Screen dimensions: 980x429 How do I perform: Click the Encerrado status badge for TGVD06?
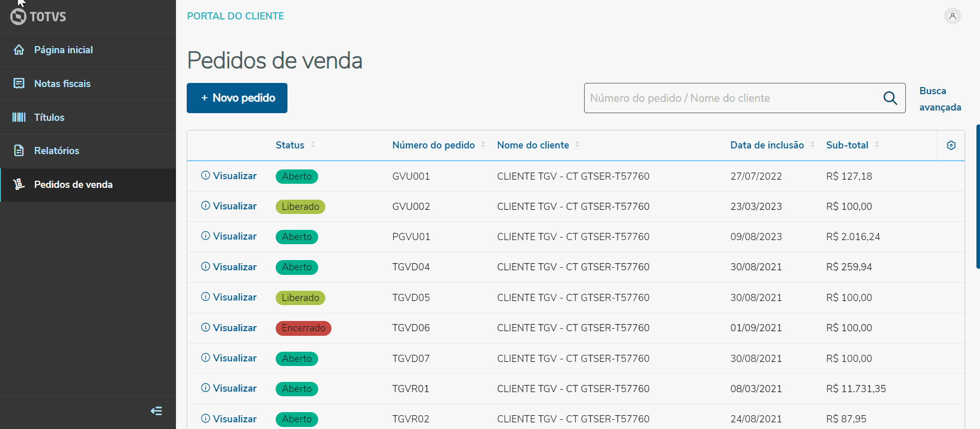point(303,328)
